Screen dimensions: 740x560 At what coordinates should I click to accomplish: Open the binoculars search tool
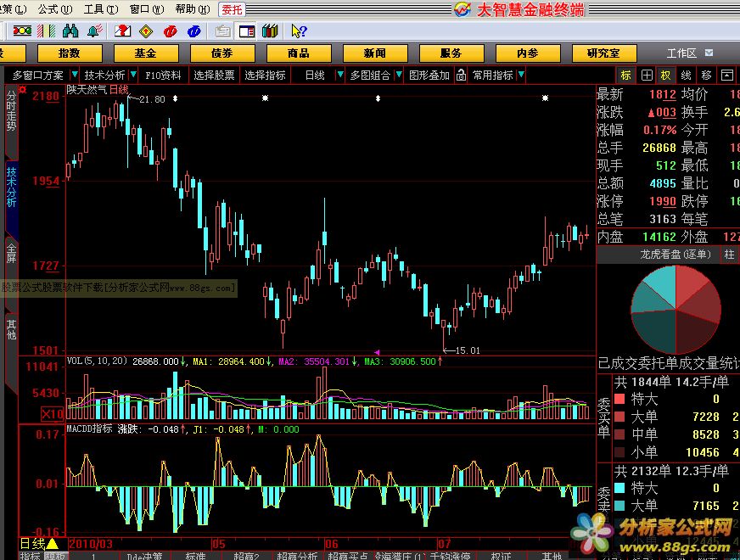(70, 31)
